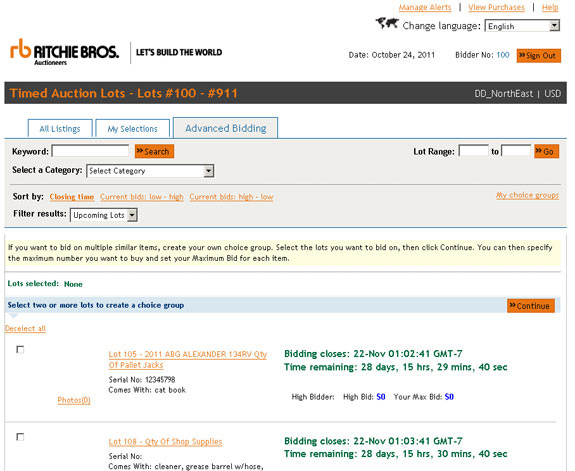Screen dimensions: 575x471
Task: Check the Lot 108 checkbox
Action: click(x=20, y=437)
